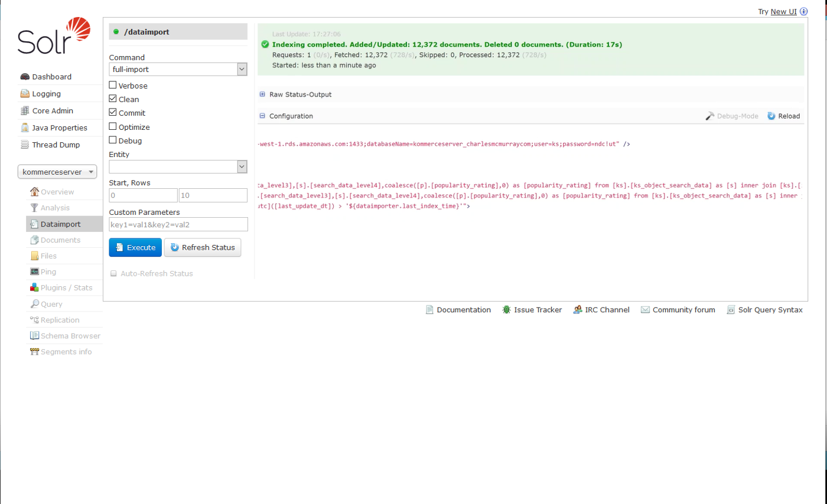Click the Issue Tracker bug icon
Image resolution: width=827 pixels, height=504 pixels.
(x=507, y=310)
